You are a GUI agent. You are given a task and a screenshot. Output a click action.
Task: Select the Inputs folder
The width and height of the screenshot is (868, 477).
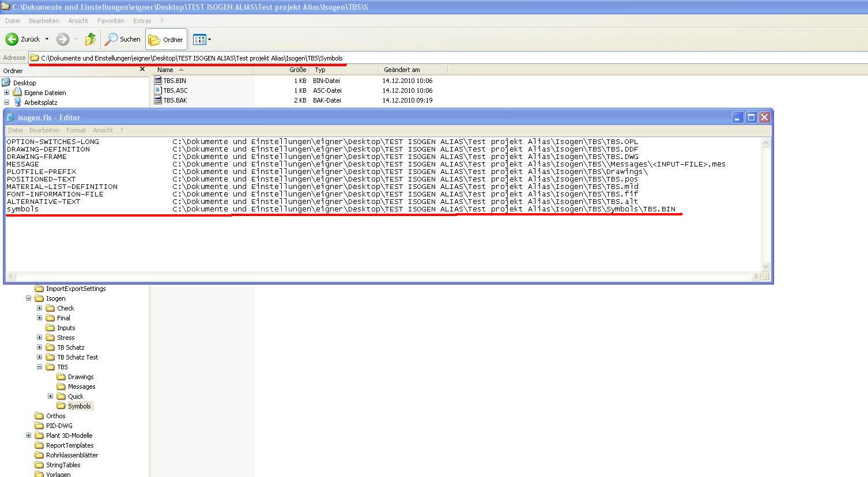66,328
